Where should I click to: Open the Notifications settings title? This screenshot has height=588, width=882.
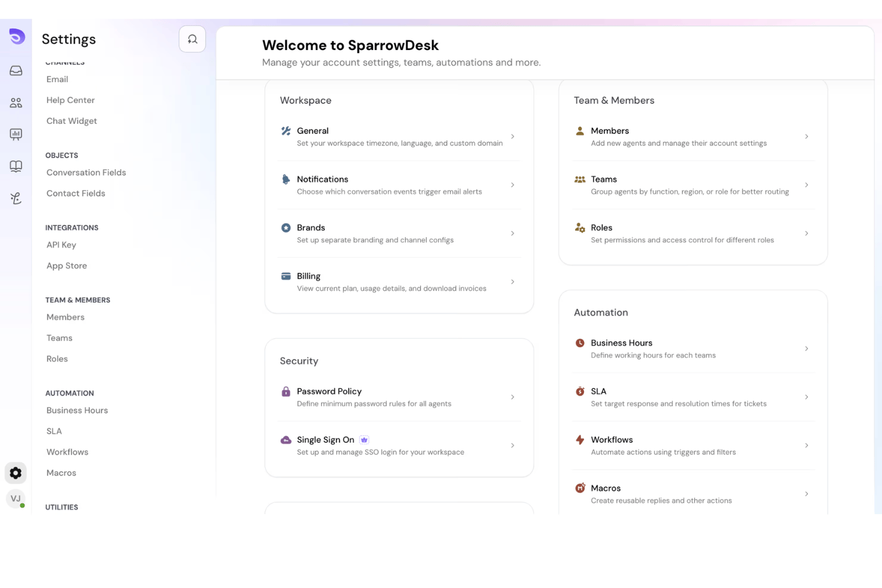pyautogui.click(x=322, y=179)
